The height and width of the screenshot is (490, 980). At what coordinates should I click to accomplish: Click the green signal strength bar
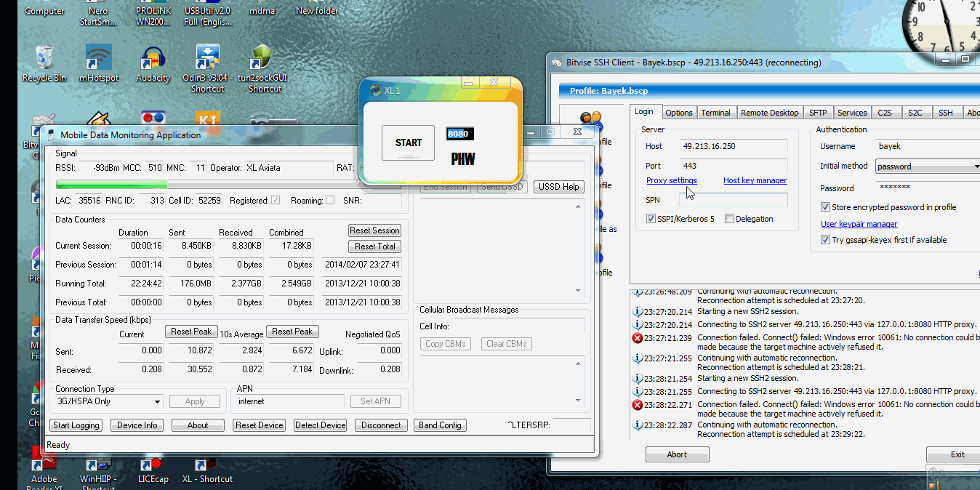111,185
